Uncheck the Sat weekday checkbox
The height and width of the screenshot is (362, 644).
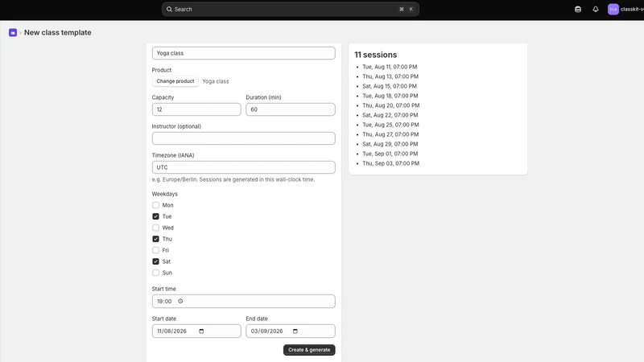(155, 261)
